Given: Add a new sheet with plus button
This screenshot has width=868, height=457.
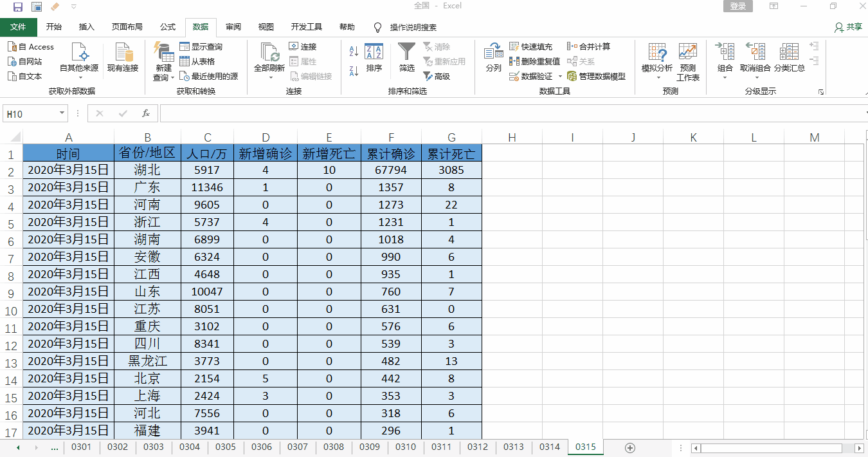Looking at the screenshot, I should coord(630,447).
